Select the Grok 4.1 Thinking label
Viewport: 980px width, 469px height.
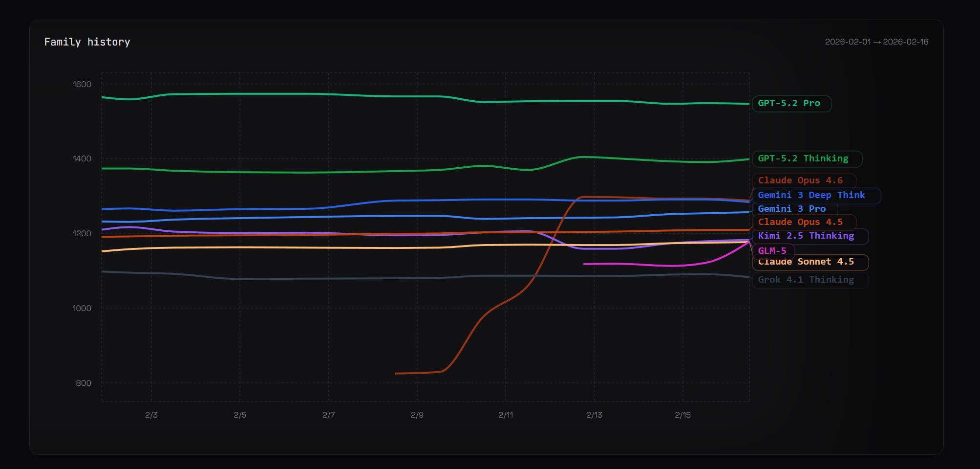(x=810, y=280)
